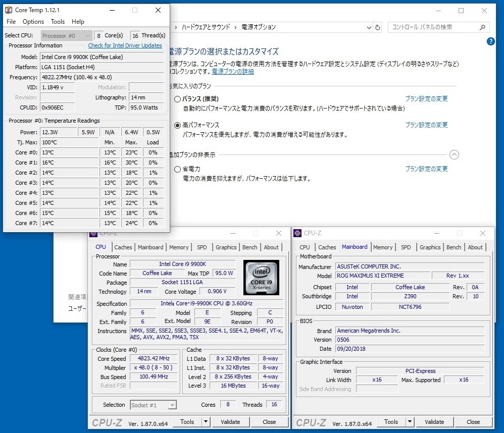Switch to About tab in left CPU-Z window

pyautogui.click(x=271, y=247)
